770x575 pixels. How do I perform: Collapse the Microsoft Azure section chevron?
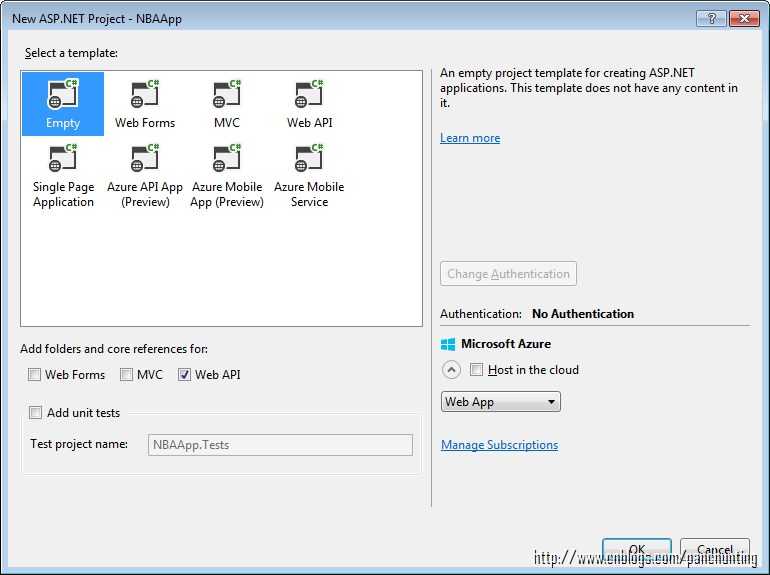coord(451,370)
